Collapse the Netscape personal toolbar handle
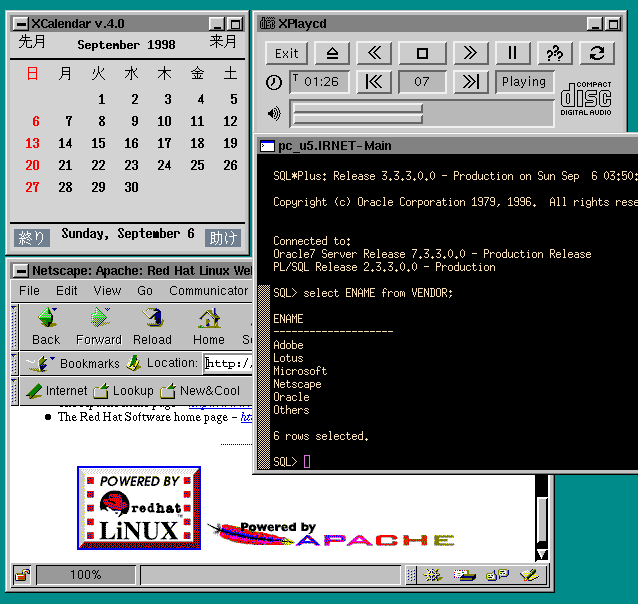This screenshot has width=638, height=604. (x=14, y=391)
